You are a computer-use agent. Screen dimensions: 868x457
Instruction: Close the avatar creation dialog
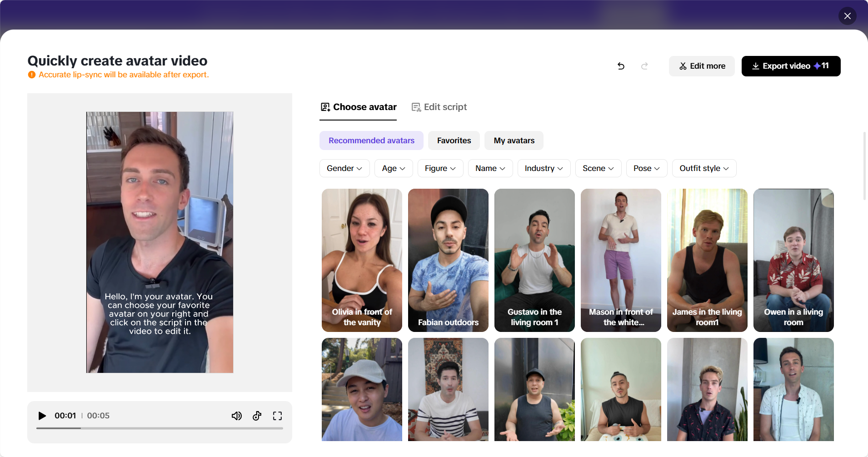tap(847, 16)
